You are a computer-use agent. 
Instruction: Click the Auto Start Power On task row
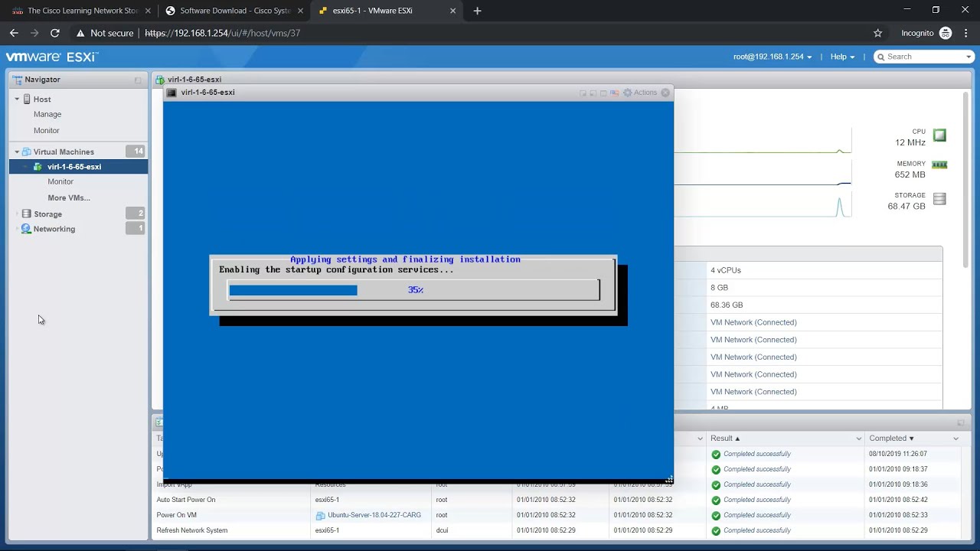557,500
